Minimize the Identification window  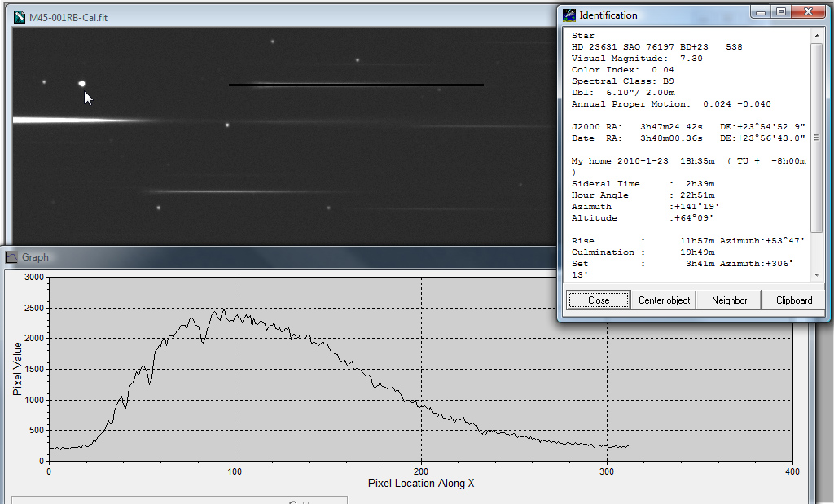[761, 12]
